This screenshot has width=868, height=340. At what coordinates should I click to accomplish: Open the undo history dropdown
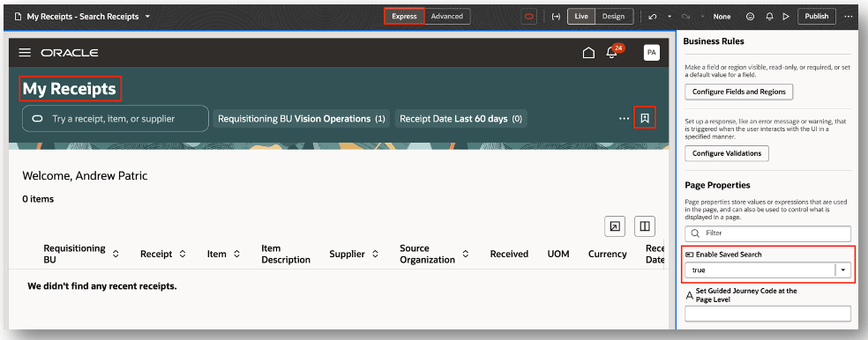pos(670,17)
